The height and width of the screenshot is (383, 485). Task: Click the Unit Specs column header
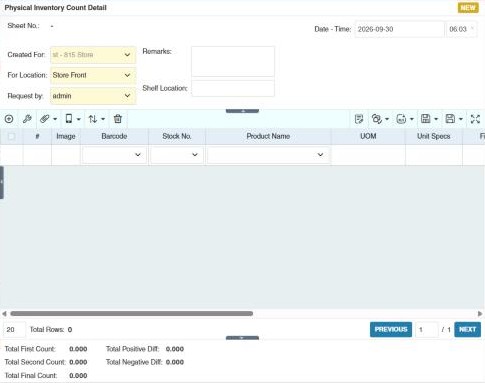point(434,136)
